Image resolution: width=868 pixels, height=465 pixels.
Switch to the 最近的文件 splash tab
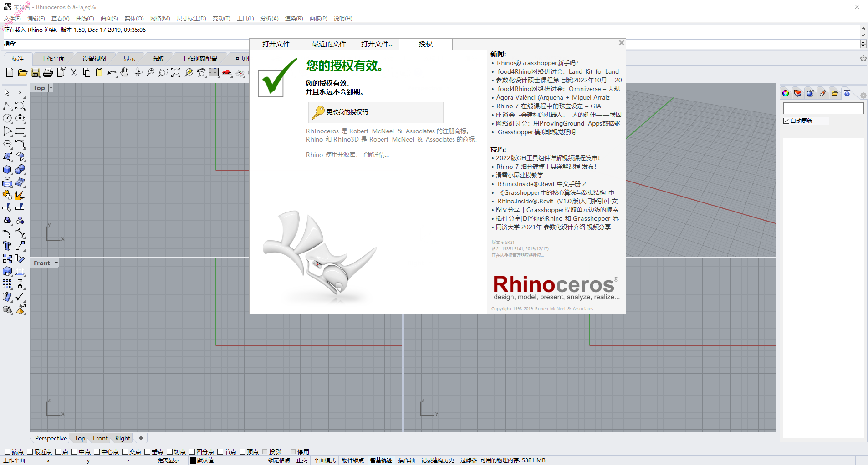pos(329,44)
